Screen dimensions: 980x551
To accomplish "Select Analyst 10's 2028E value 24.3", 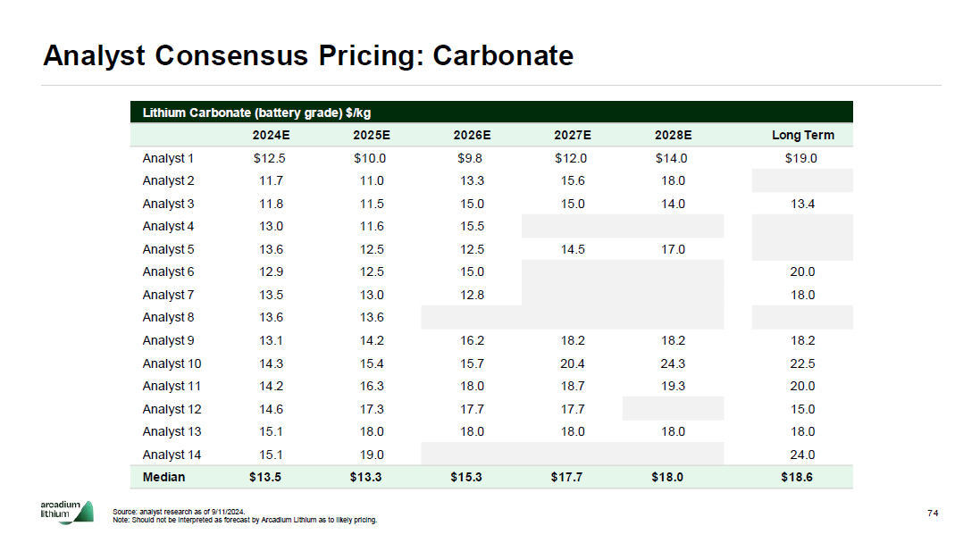I will pos(673,363).
